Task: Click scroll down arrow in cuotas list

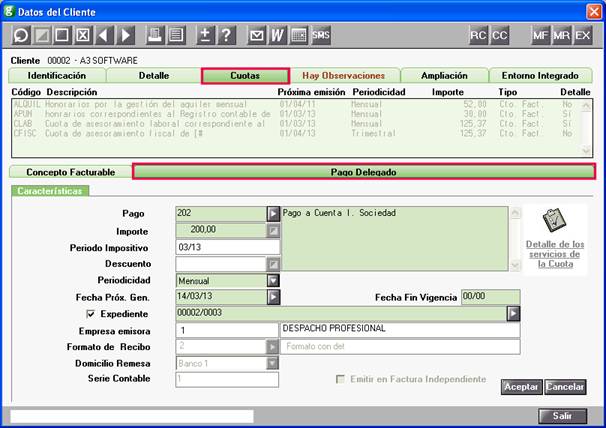Action: tap(586, 150)
